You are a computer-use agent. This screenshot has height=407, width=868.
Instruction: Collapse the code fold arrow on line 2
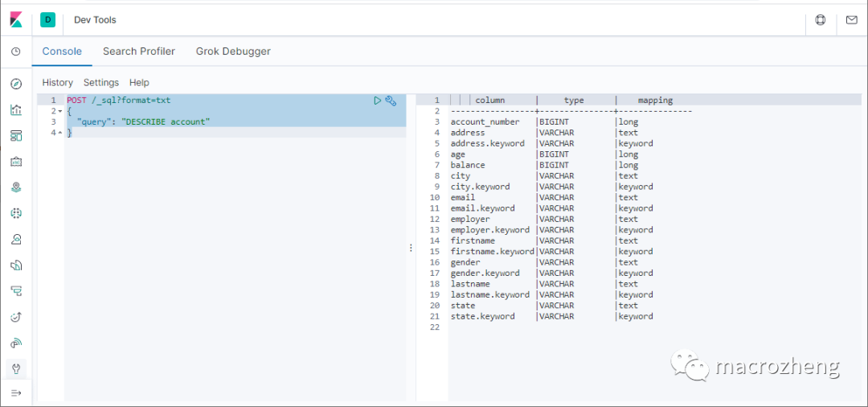click(59, 111)
